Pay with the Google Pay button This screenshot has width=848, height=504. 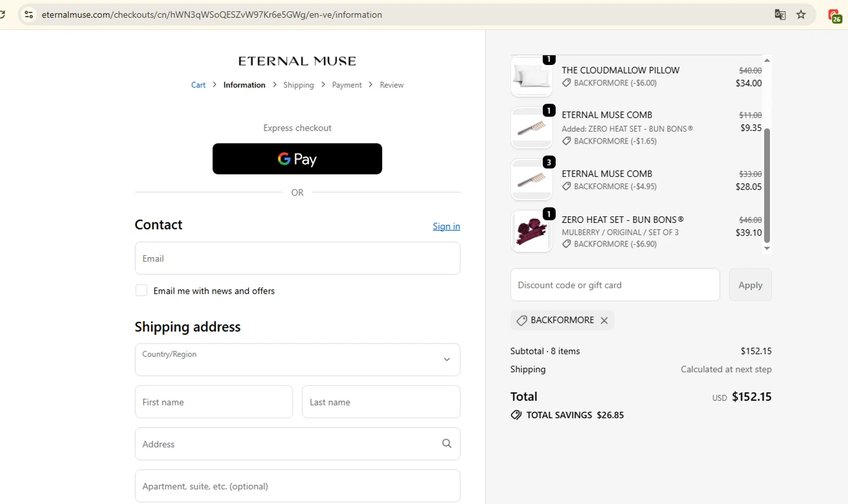297,159
